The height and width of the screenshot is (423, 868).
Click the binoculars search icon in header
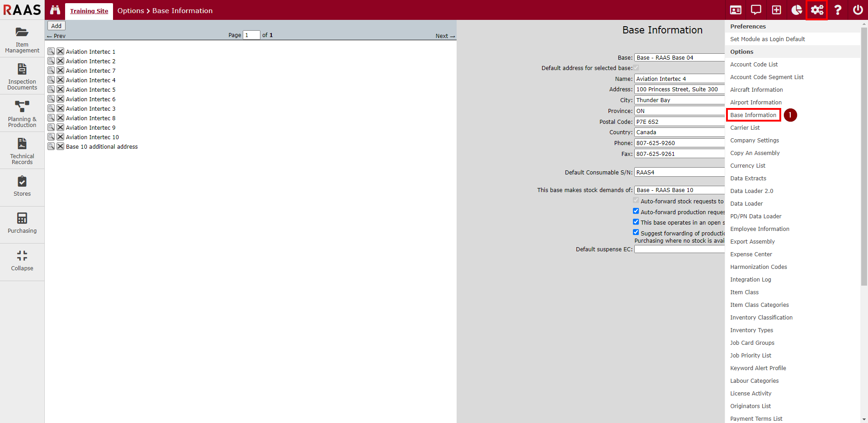tap(55, 10)
